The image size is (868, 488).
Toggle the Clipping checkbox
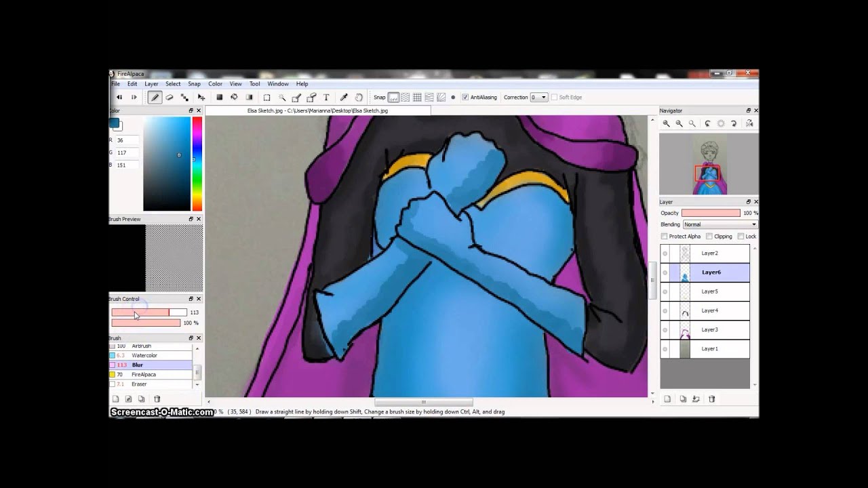[x=709, y=237]
